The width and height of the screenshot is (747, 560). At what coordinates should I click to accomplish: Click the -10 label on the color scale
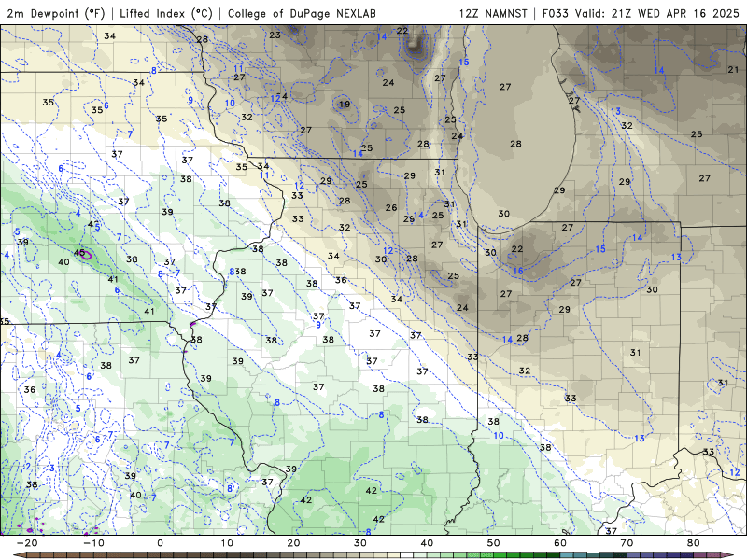[93, 543]
